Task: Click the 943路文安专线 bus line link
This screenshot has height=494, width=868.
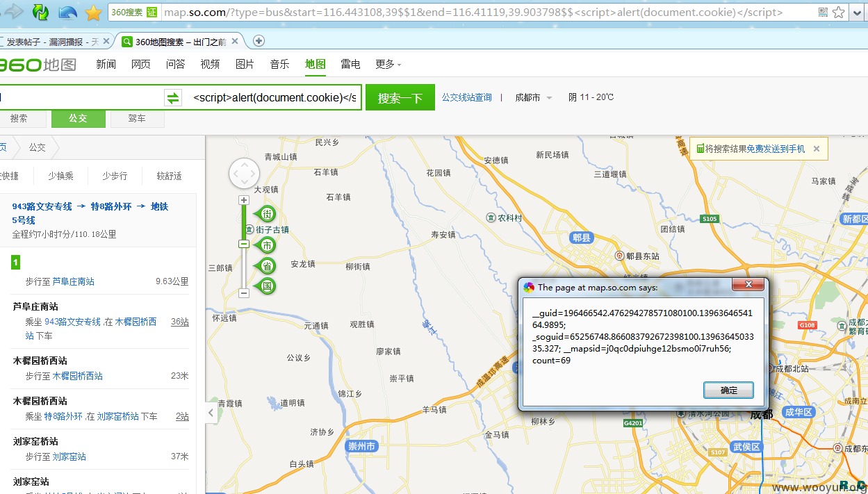Action: tap(72, 322)
